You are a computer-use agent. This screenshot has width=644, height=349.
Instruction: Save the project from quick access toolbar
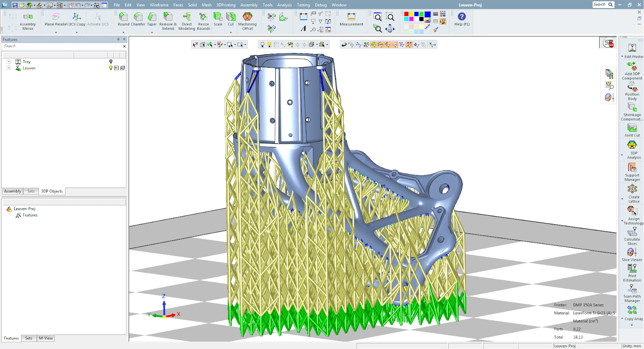click(15, 5)
